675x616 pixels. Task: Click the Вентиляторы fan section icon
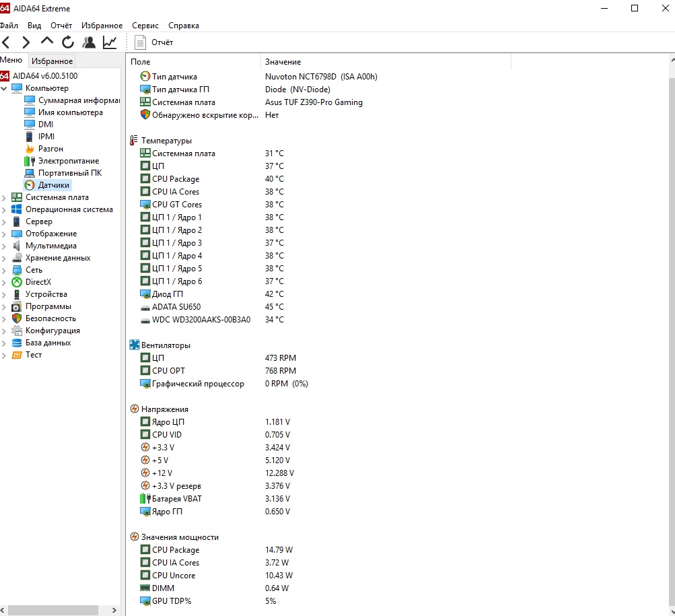[135, 345]
